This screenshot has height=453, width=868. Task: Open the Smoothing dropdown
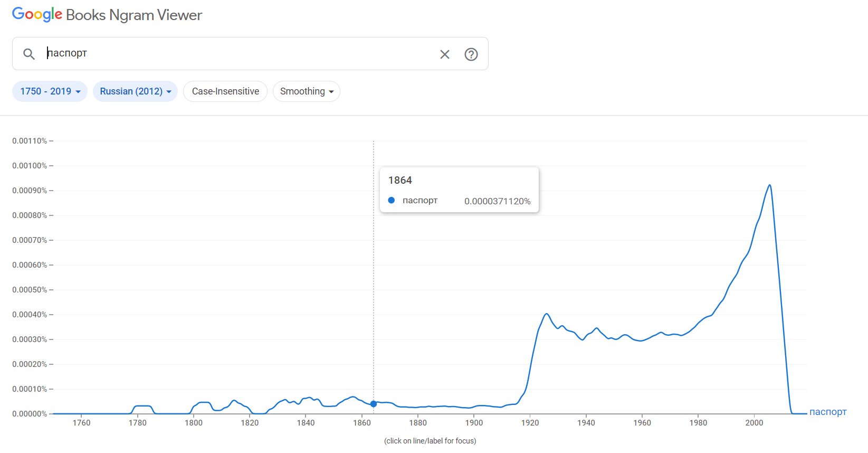[x=306, y=91]
